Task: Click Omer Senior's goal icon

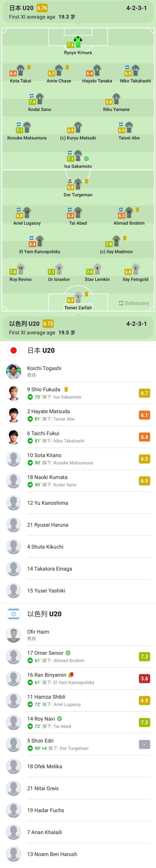Action: 68,653
